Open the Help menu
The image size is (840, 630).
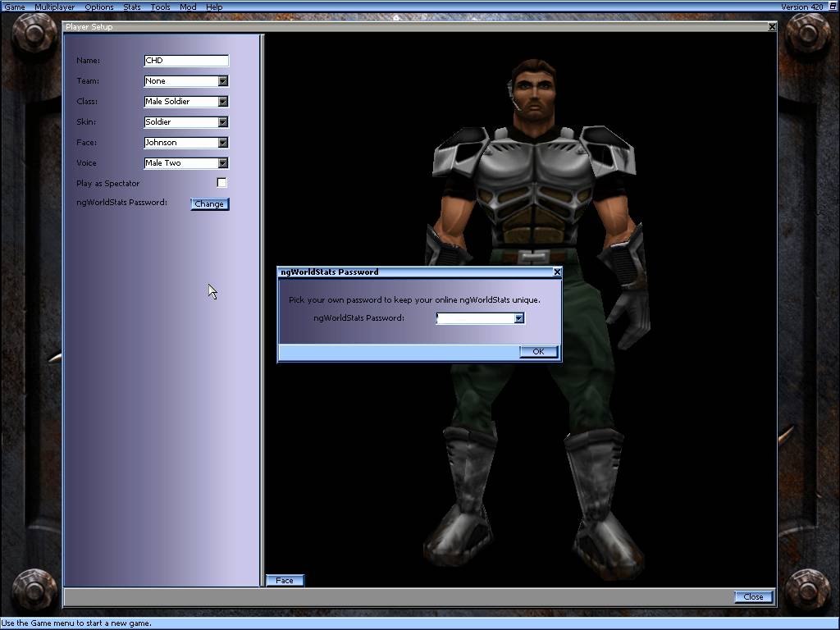pyautogui.click(x=214, y=7)
